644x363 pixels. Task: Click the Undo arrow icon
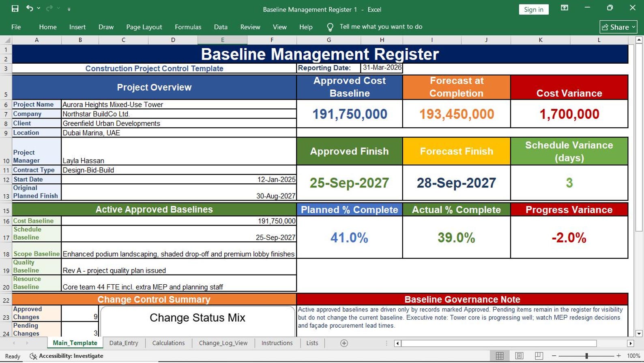point(30,8)
